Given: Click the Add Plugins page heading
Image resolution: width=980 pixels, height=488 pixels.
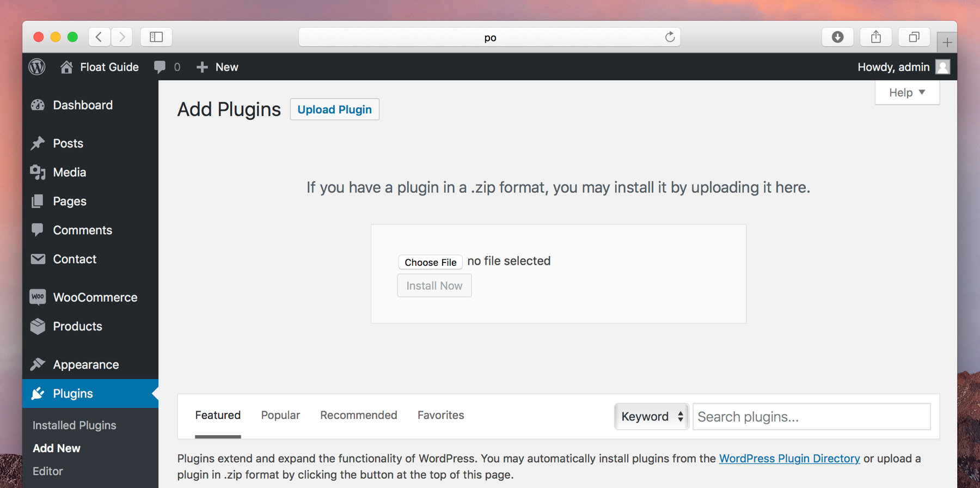Looking at the screenshot, I should (229, 109).
